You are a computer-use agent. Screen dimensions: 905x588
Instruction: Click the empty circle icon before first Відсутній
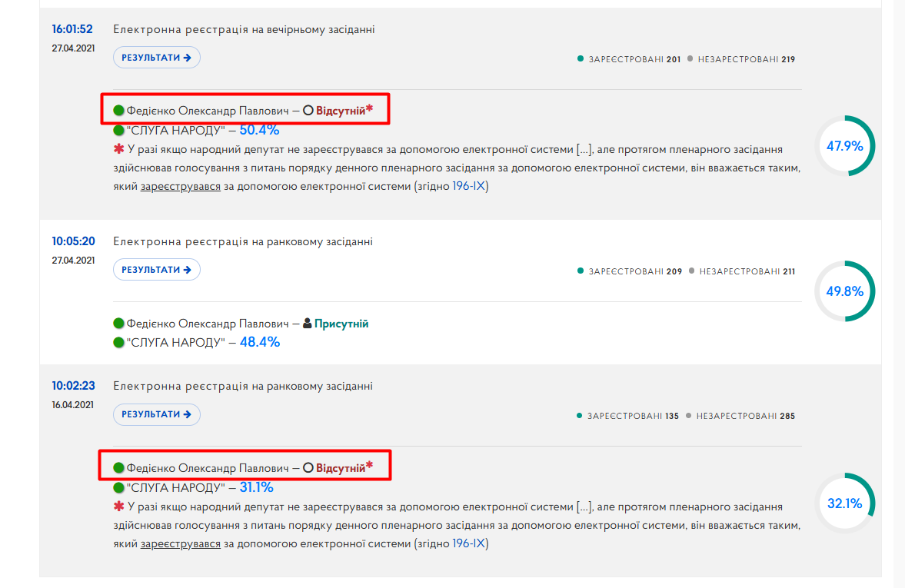pos(308,110)
